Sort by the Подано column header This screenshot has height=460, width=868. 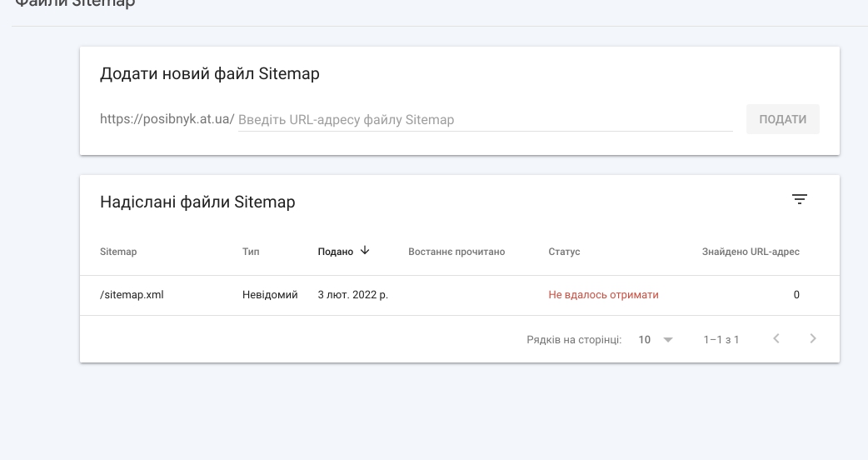tap(335, 252)
